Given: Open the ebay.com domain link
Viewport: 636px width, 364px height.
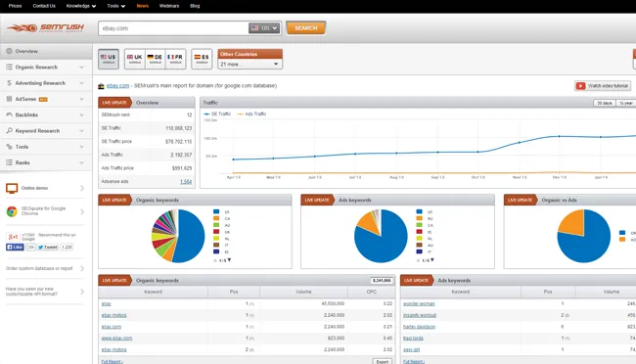Looking at the screenshot, I should 117,86.
